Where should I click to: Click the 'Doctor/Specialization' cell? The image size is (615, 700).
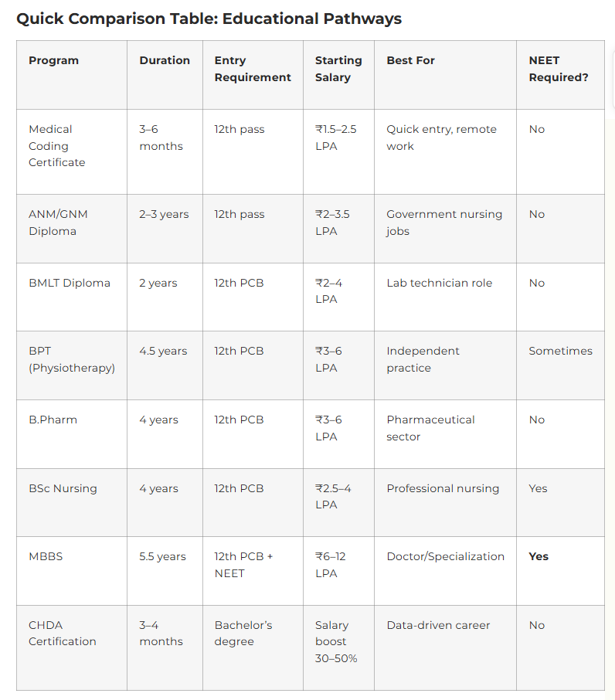[445, 556]
